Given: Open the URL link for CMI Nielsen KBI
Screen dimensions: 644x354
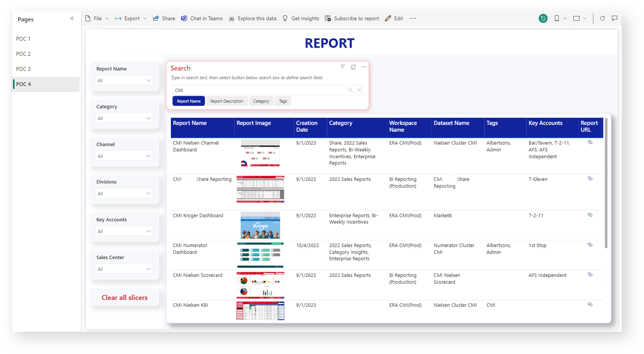Looking at the screenshot, I should 590,304.
